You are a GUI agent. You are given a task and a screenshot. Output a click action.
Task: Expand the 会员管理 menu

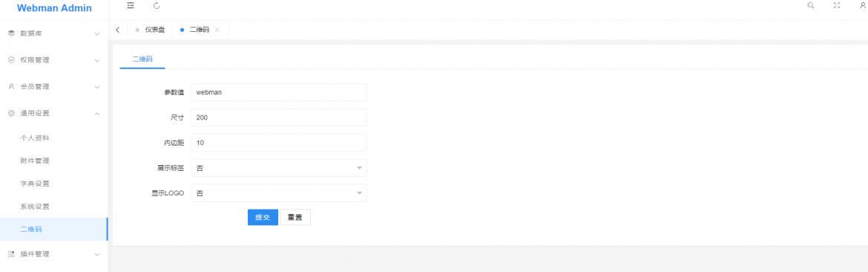pos(53,86)
